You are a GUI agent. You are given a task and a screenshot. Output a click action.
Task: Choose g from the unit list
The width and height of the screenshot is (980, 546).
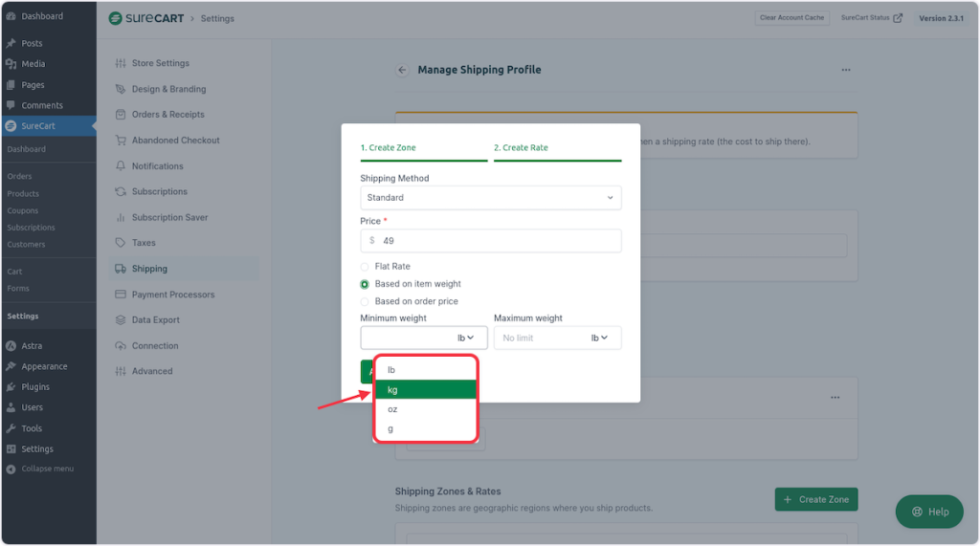pyautogui.click(x=426, y=428)
